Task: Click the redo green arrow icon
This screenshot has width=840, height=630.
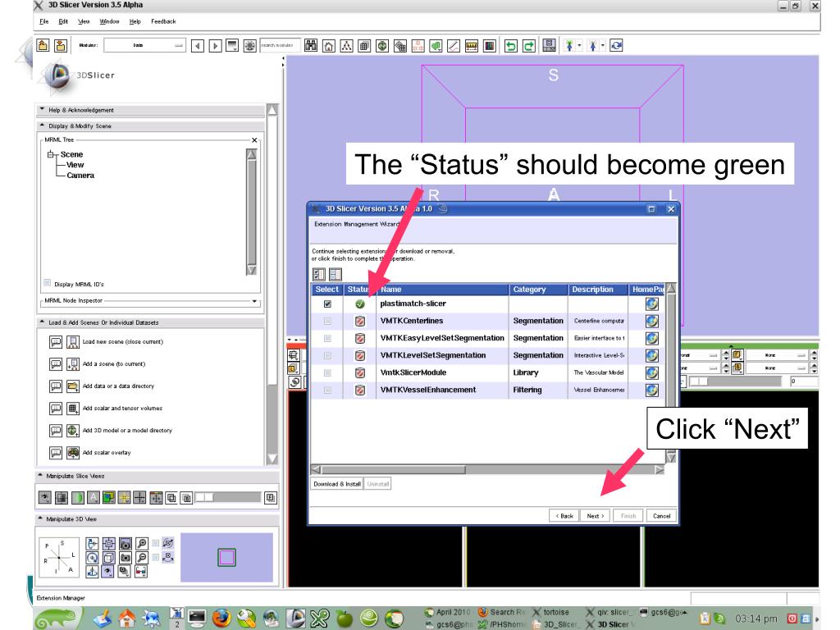Action: coord(529,46)
